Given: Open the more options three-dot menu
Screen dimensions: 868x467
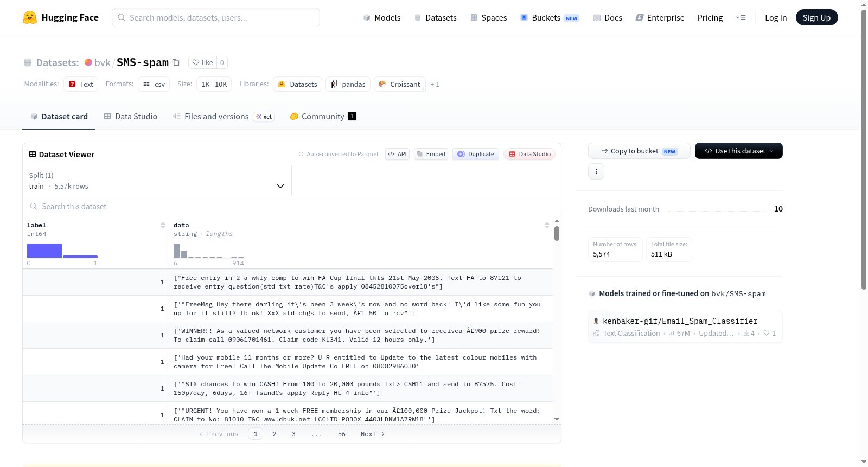Looking at the screenshot, I should (596, 171).
